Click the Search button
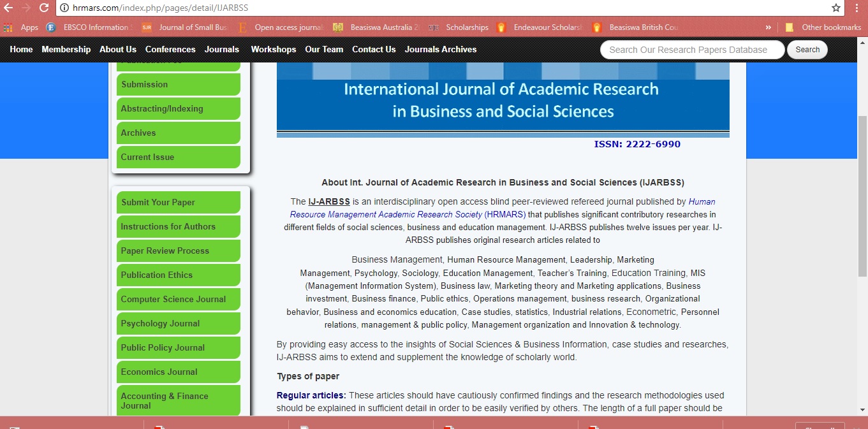Viewport: 868px width, 429px height. point(807,50)
